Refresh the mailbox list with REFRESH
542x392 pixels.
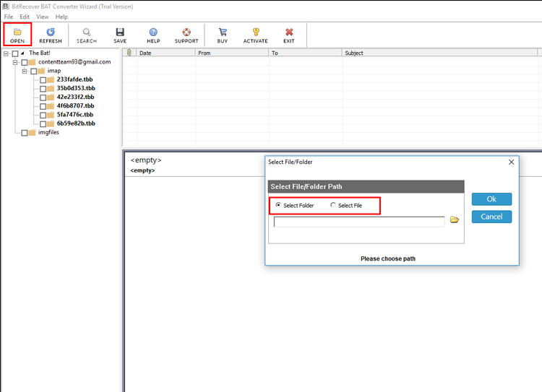[x=51, y=35]
